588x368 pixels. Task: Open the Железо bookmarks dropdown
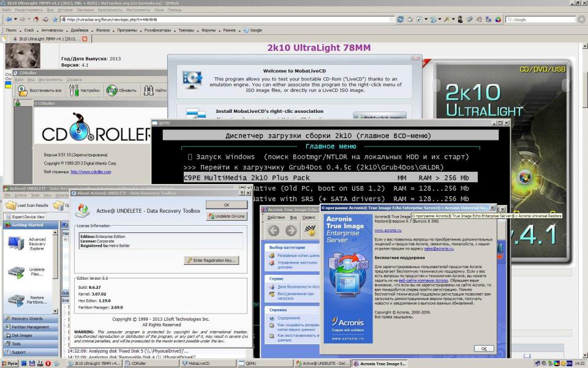105,30
